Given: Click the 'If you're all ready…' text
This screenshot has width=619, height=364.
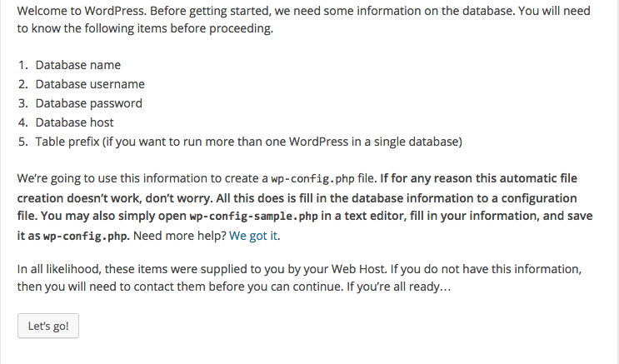Looking at the screenshot, I should pyautogui.click(x=399, y=287).
